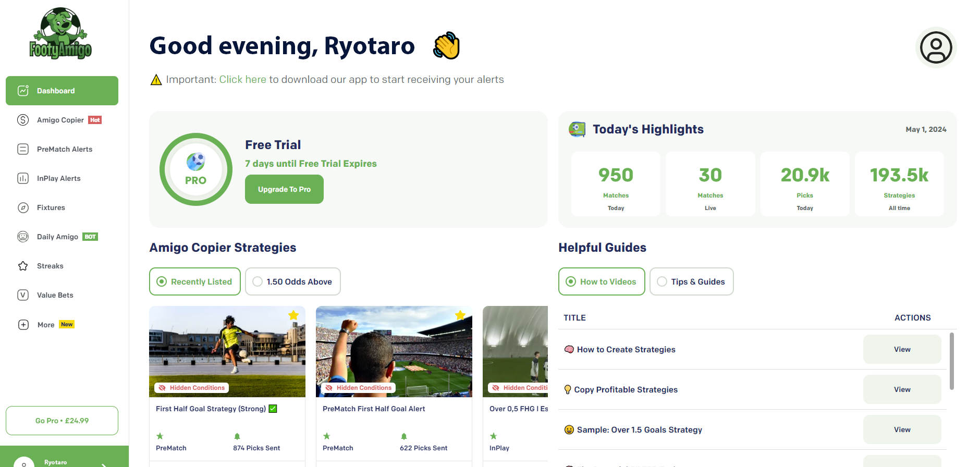The image size is (980, 467).
Task: Click the FootyAmigo logo
Action: pos(60,33)
